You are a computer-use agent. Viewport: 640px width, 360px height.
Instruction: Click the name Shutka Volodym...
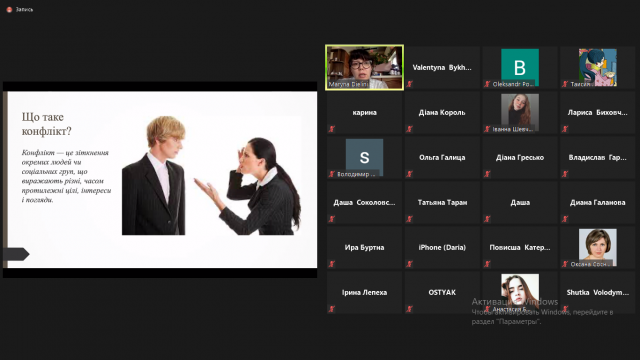click(598, 292)
